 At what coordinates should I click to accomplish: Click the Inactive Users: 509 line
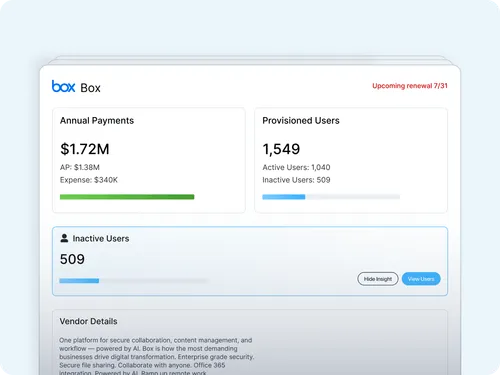tap(296, 180)
